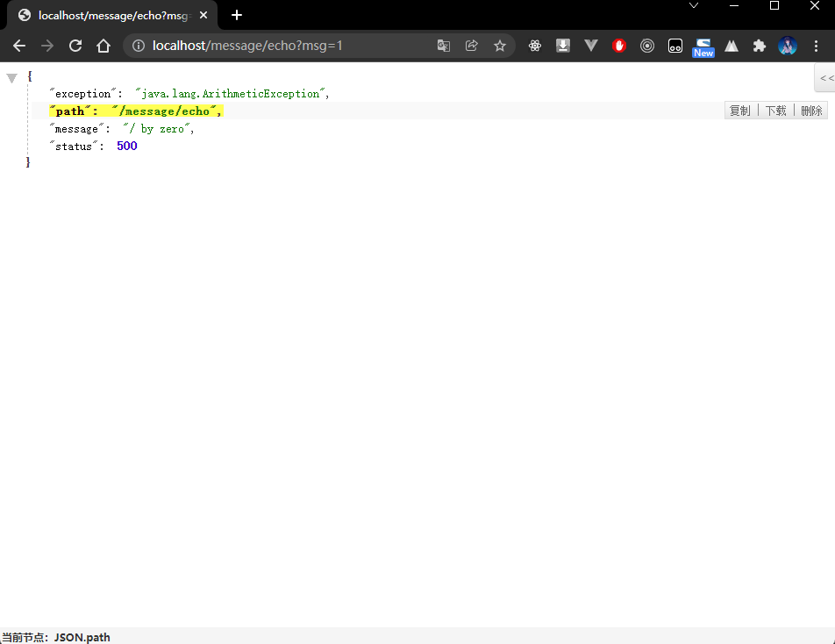835x644 pixels.
Task: Open Chrome's three-dot menu
Action: point(816,46)
